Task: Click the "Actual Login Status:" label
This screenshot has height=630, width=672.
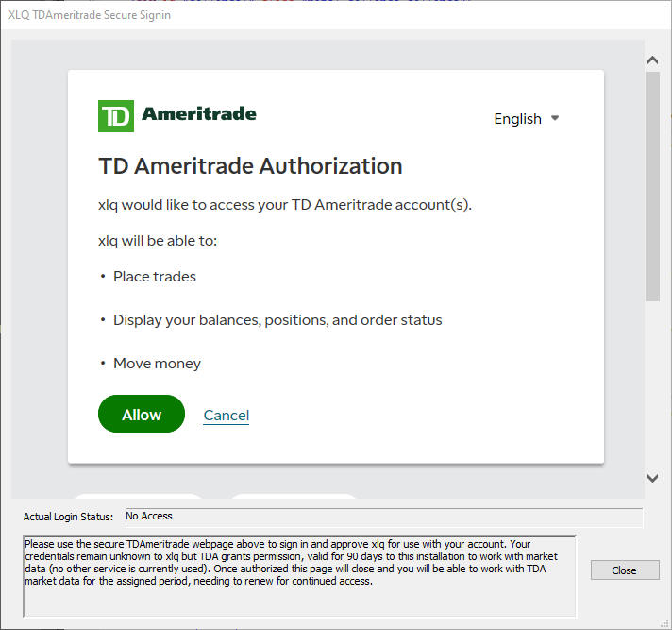Action: pos(68,517)
